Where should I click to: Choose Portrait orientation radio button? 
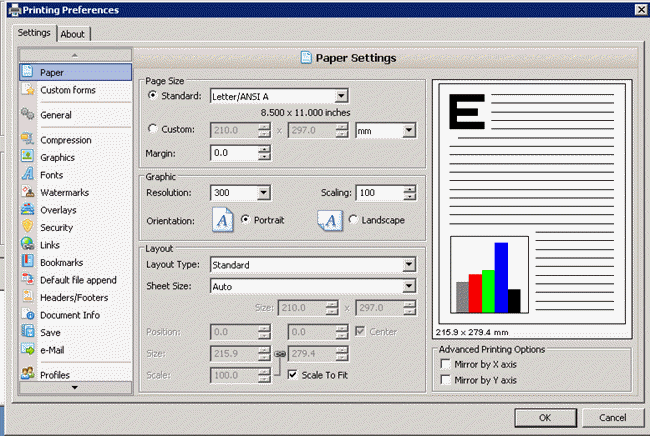click(245, 219)
